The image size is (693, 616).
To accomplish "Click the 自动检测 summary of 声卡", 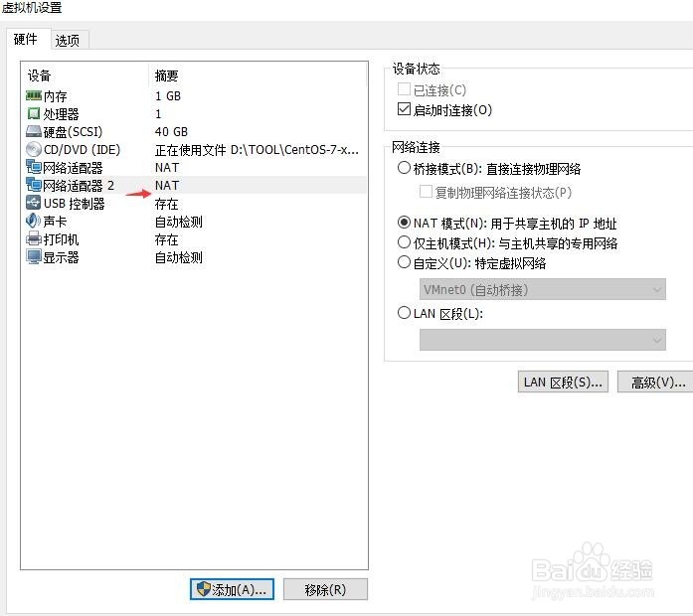I will 179,222.
